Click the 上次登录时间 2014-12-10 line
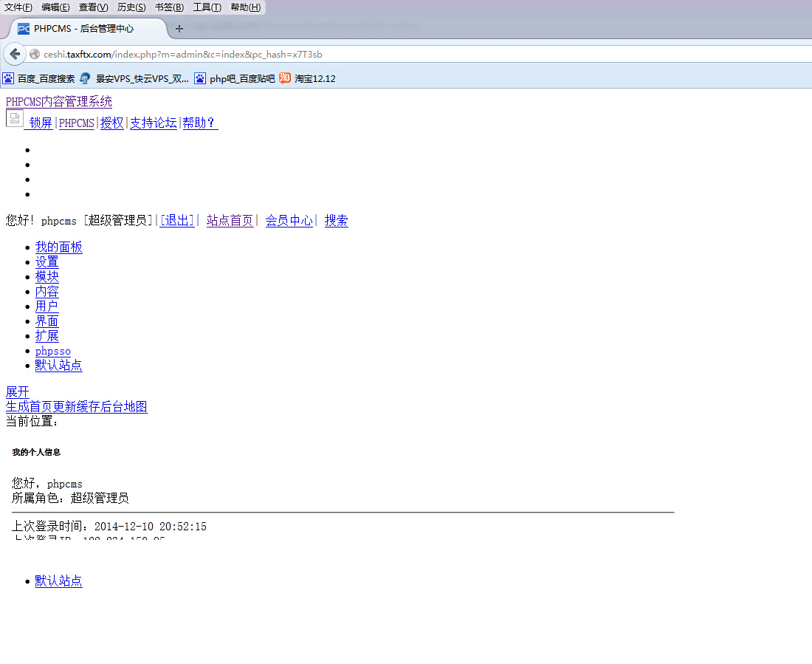Image resolution: width=812 pixels, height=664 pixels. (x=109, y=527)
